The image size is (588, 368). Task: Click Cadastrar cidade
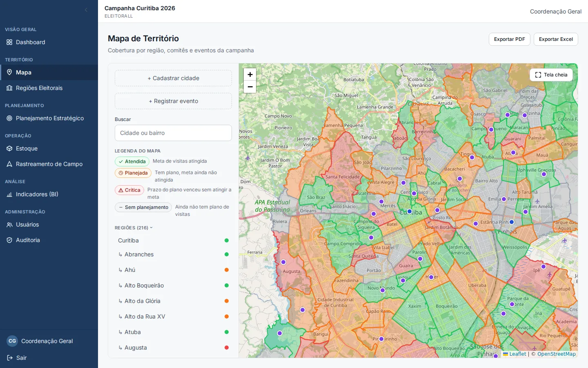tap(174, 78)
